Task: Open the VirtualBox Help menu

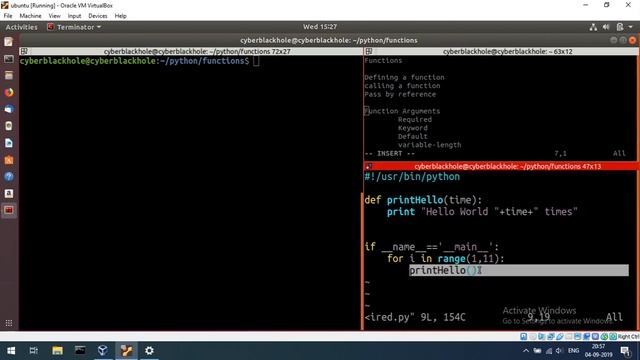Action: [x=120, y=16]
